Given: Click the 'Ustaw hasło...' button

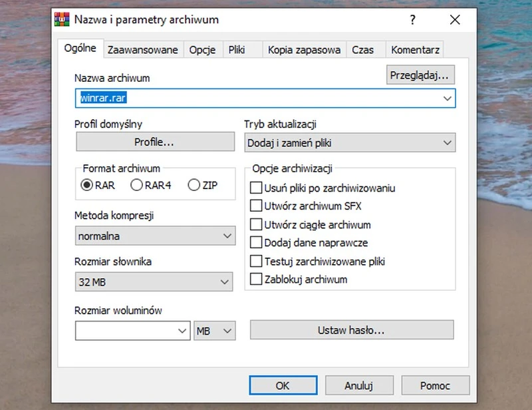Looking at the screenshot, I should pyautogui.click(x=351, y=329).
